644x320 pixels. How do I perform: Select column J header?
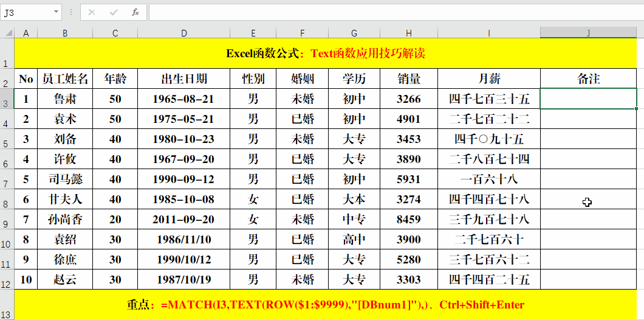[x=589, y=33]
